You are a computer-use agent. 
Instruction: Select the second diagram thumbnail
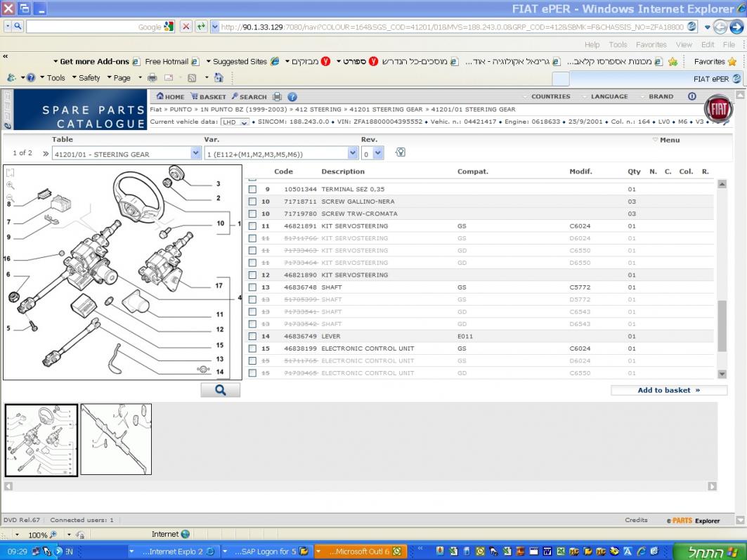pyautogui.click(x=116, y=439)
